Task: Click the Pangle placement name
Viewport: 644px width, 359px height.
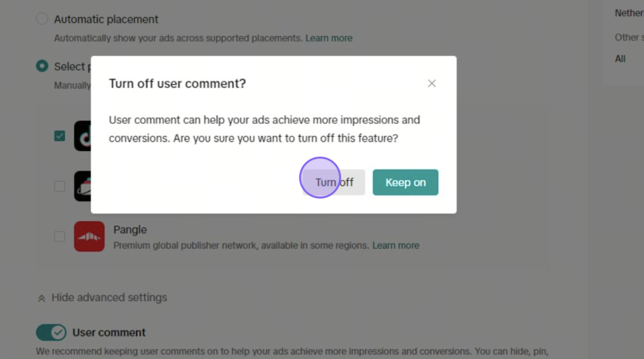Action: (130, 229)
